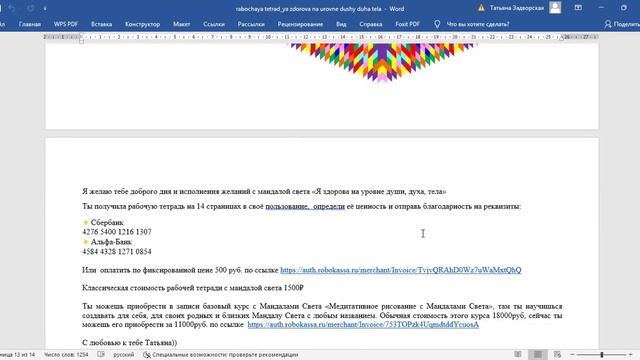Open the Главная ribbon tab
The width and height of the screenshot is (640, 360).
point(30,24)
